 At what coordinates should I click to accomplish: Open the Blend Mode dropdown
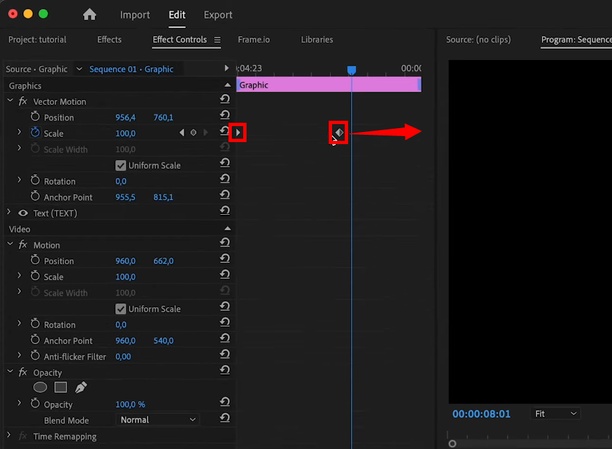(158, 420)
